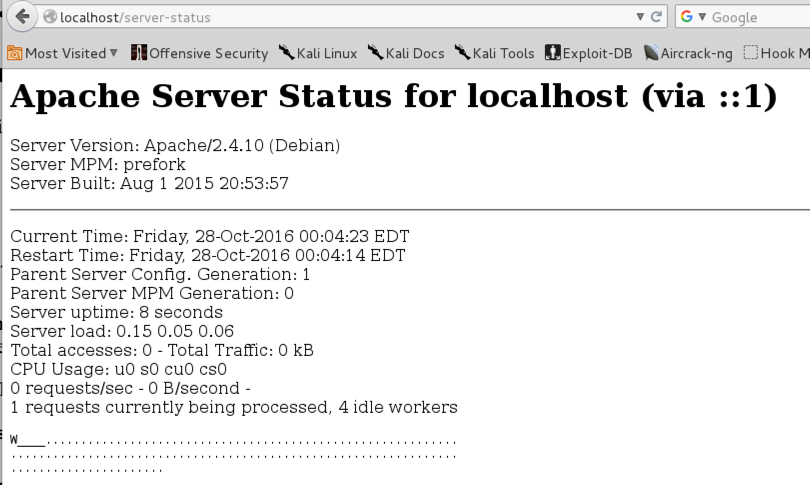810x485 pixels.
Task: Open the Google search engine selector
Action: (693, 17)
